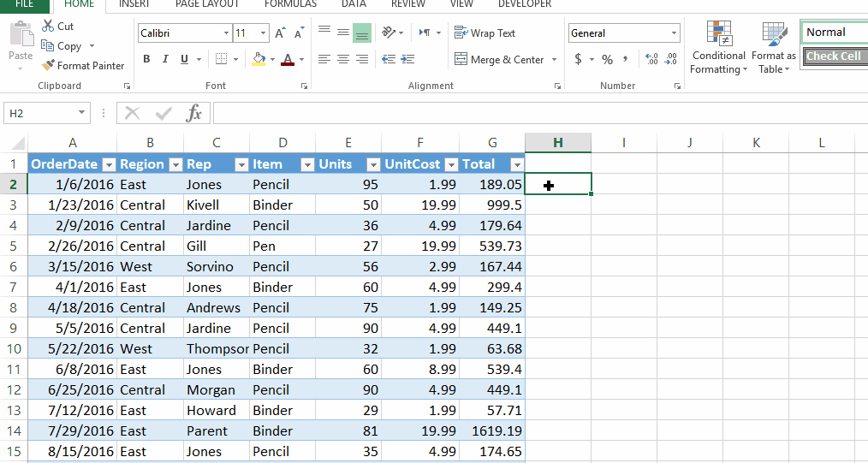
Task: Apply percent style
Action: 607,59
